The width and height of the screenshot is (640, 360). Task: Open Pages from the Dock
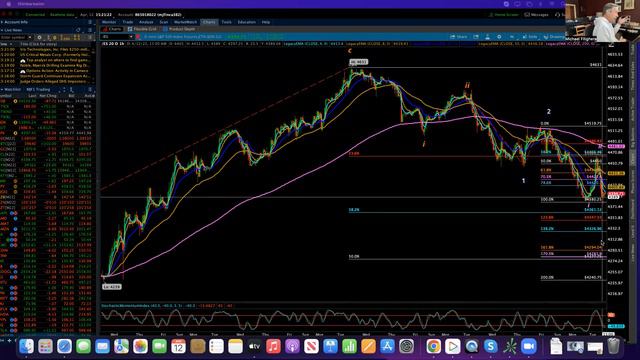pyautogui.click(x=368, y=347)
